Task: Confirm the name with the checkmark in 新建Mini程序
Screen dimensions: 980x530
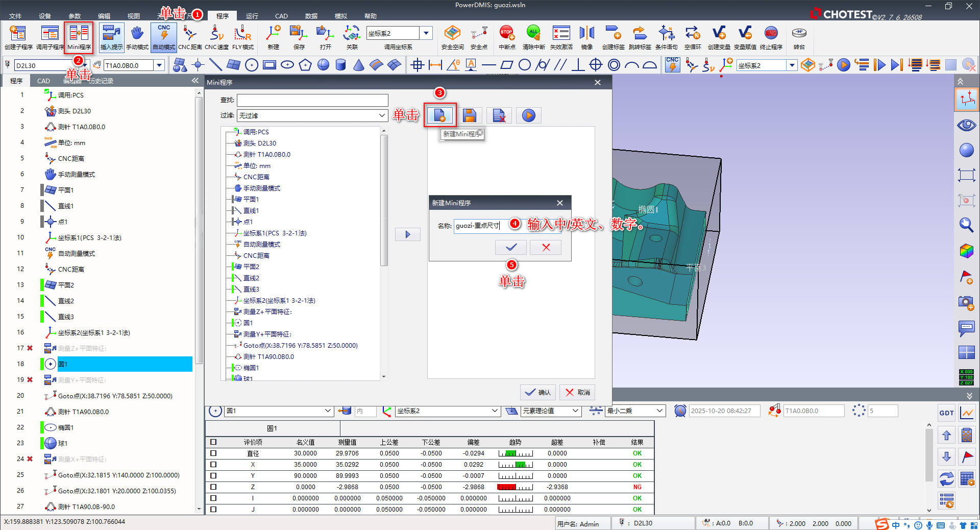Action: [x=511, y=247]
